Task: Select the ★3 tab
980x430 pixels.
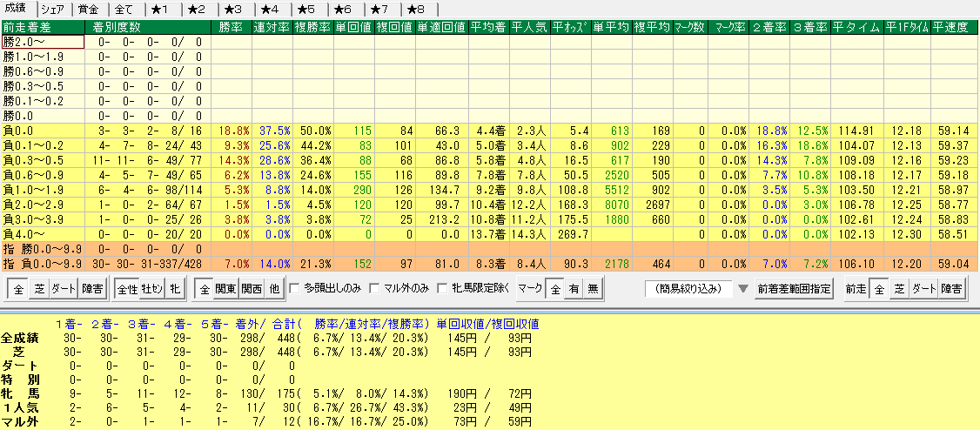Action: (x=234, y=9)
